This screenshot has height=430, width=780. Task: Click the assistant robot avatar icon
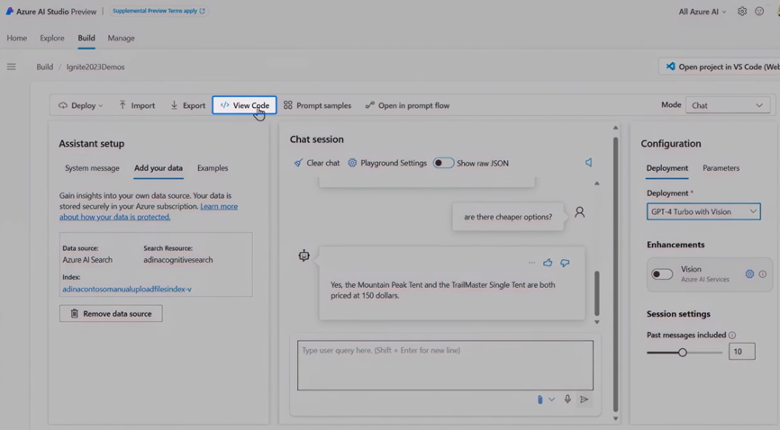tap(304, 256)
